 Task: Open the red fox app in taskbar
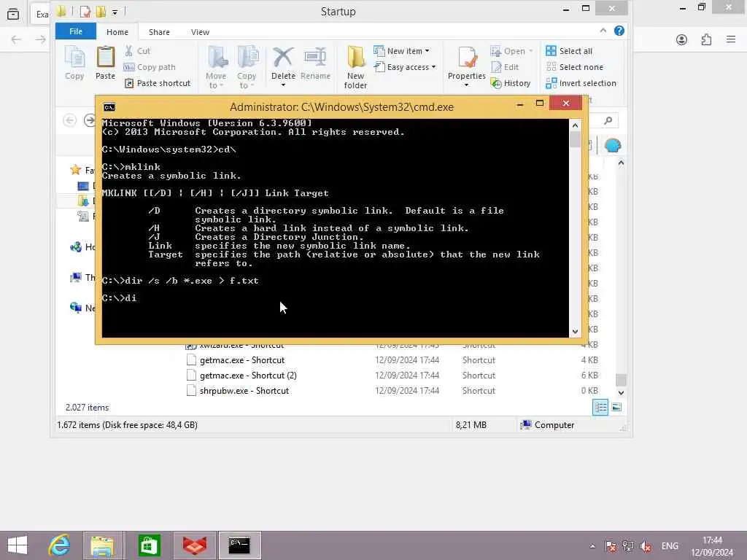click(195, 545)
